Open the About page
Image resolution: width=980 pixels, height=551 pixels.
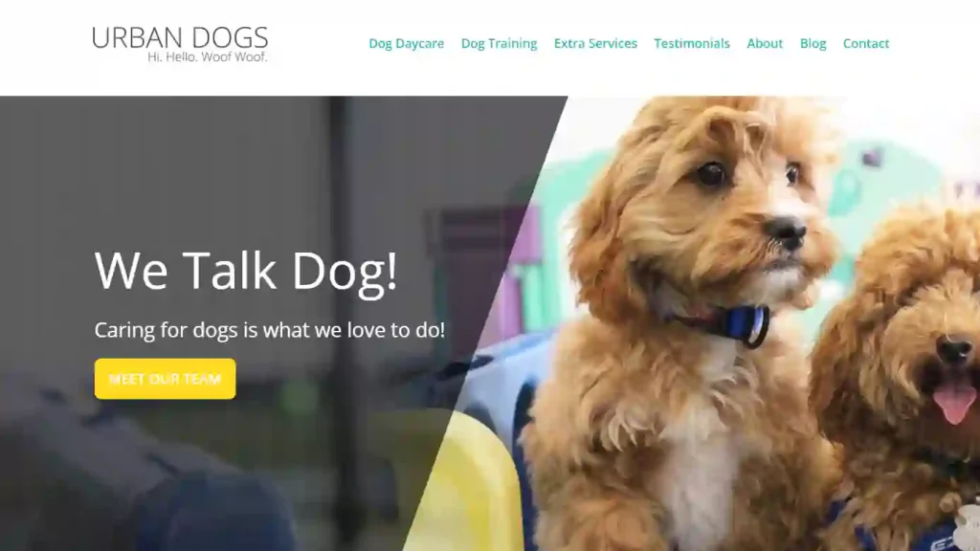pyautogui.click(x=765, y=43)
